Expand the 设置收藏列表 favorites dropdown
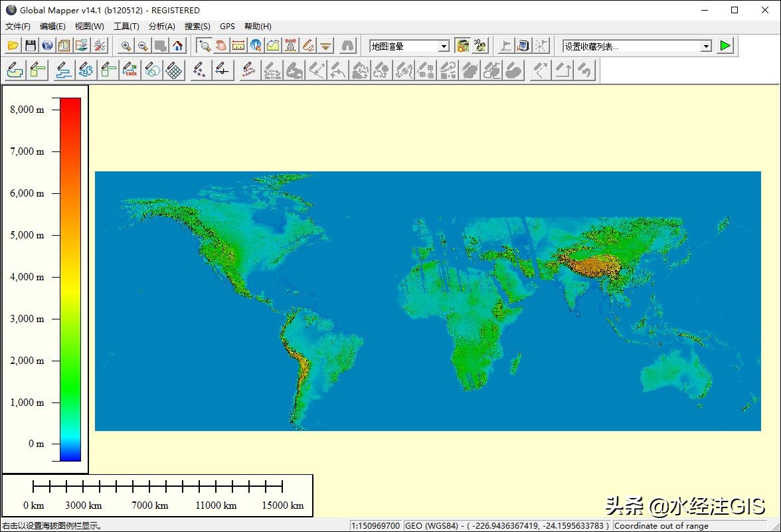The image size is (781, 532). coord(706,46)
